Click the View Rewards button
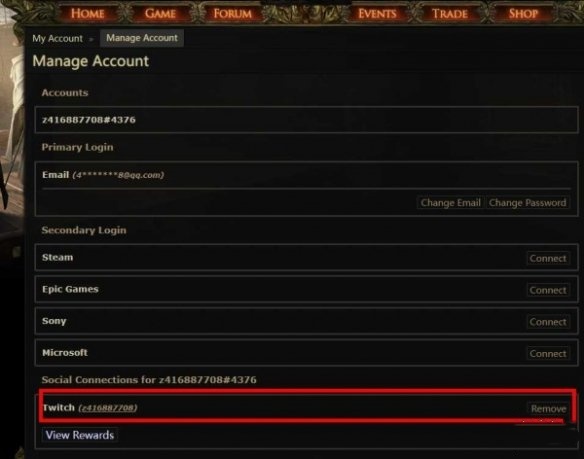 (x=80, y=435)
